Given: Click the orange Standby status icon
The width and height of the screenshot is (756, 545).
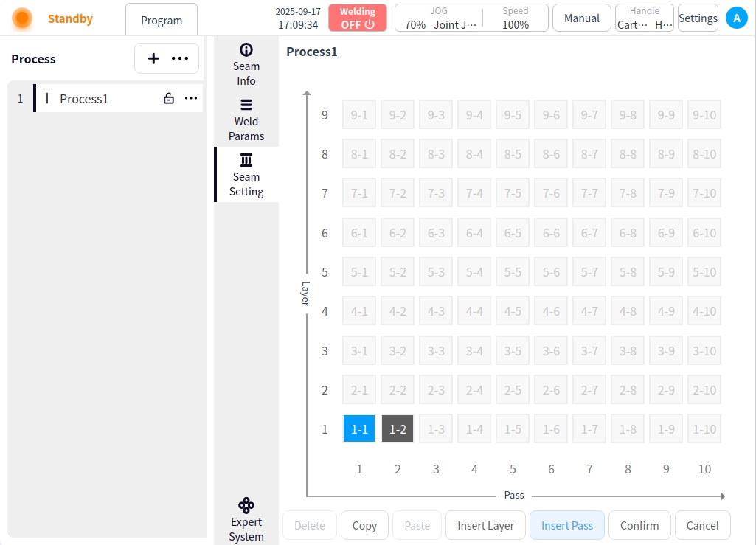Looking at the screenshot, I should coord(22,18).
